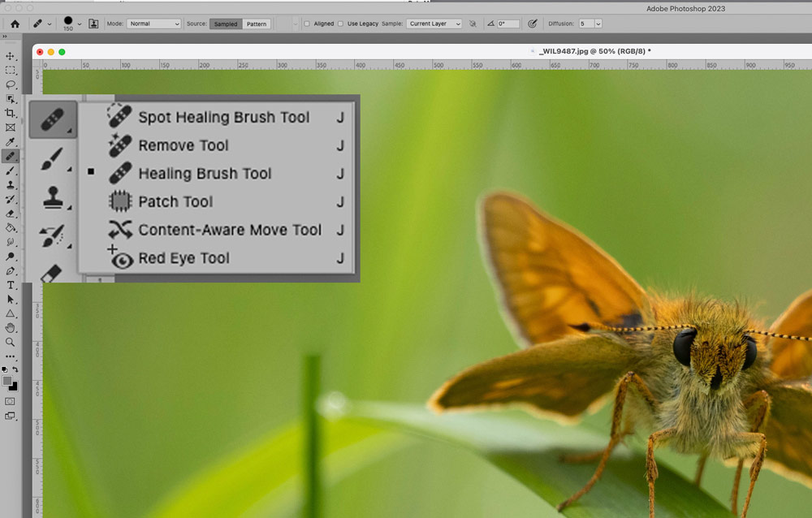Open the tool preset picker arrow
This screenshot has height=518, width=812.
point(50,24)
